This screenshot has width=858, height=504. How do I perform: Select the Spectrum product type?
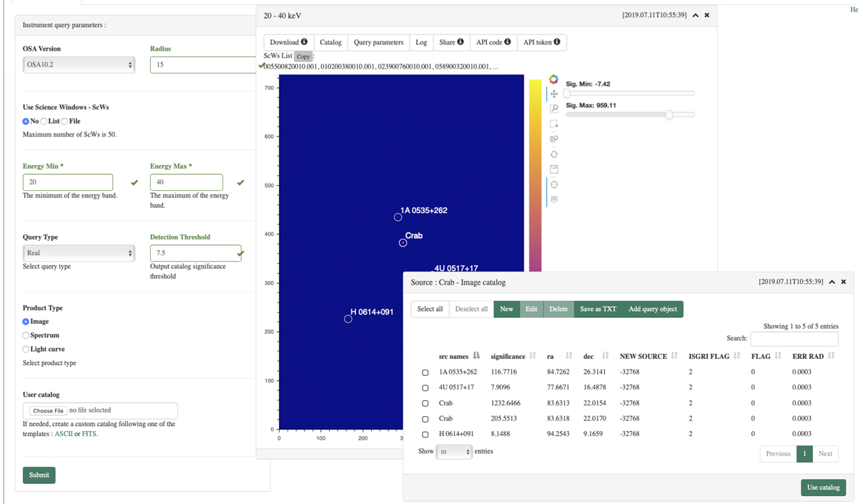click(x=26, y=335)
